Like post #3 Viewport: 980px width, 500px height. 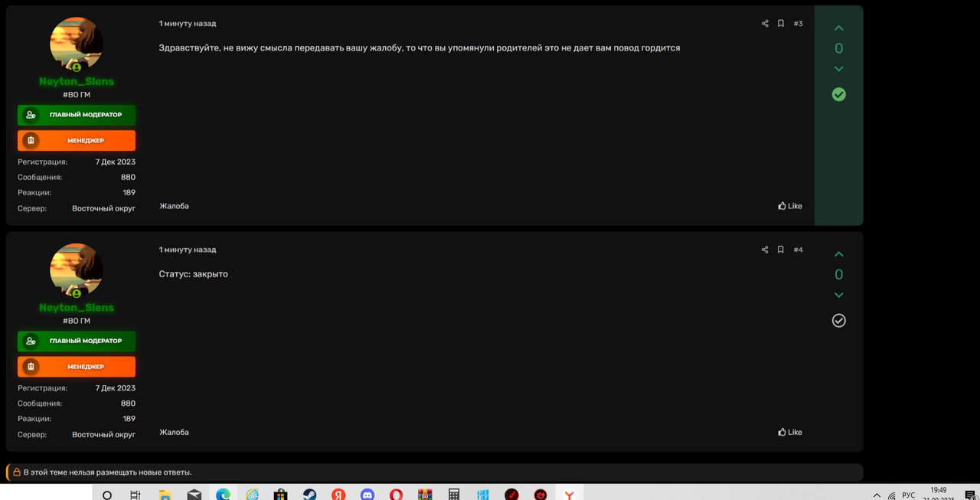coord(790,206)
